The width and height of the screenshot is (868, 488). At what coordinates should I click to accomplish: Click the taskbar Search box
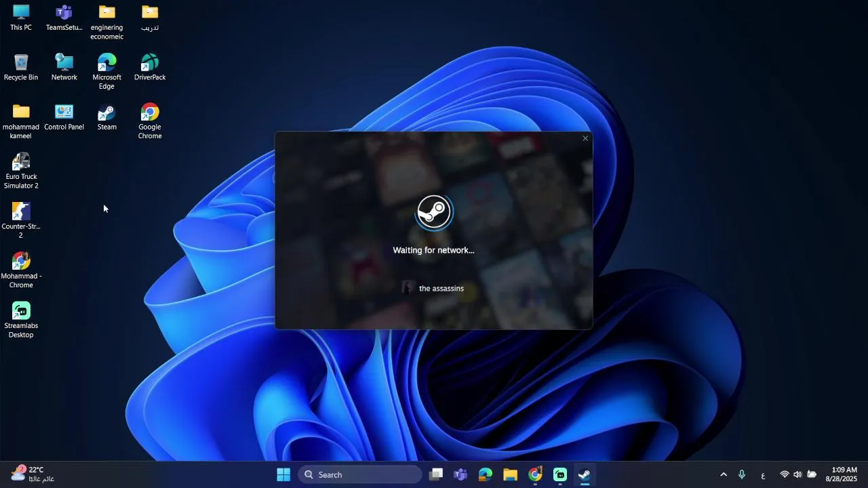(x=360, y=474)
